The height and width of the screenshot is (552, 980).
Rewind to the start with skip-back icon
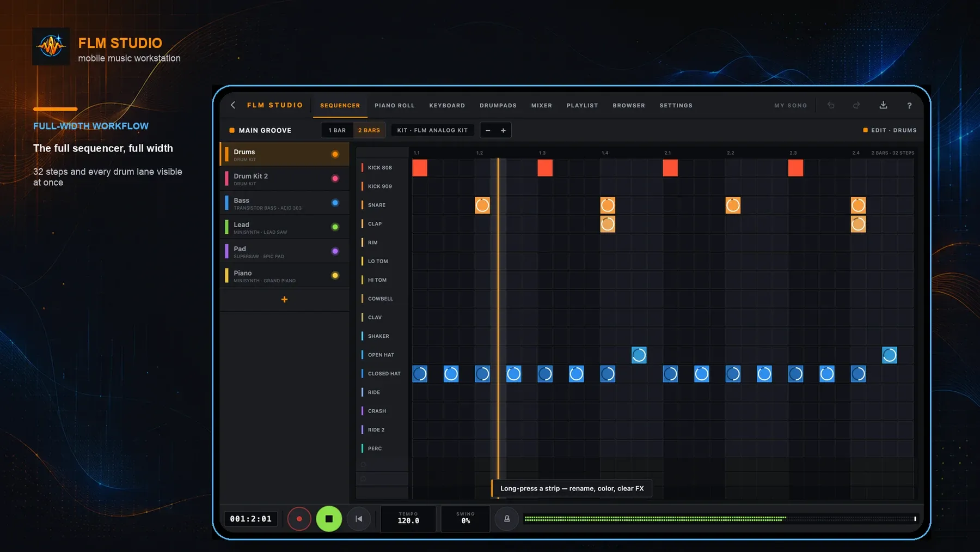coord(359,519)
